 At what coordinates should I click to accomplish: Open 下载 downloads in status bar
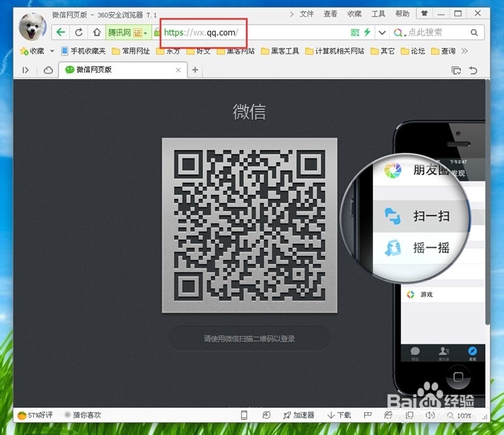pos(339,415)
